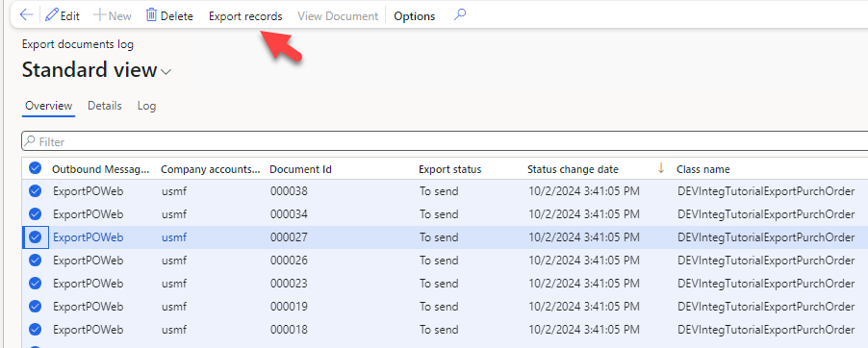The image size is (868, 348).
Task: Click Export records in the action bar
Action: click(x=245, y=16)
